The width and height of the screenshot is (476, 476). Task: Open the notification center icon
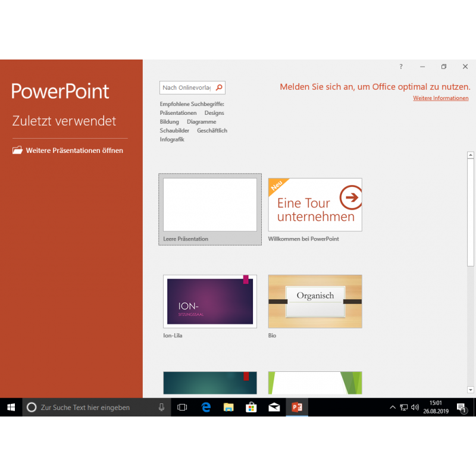pos(461,408)
